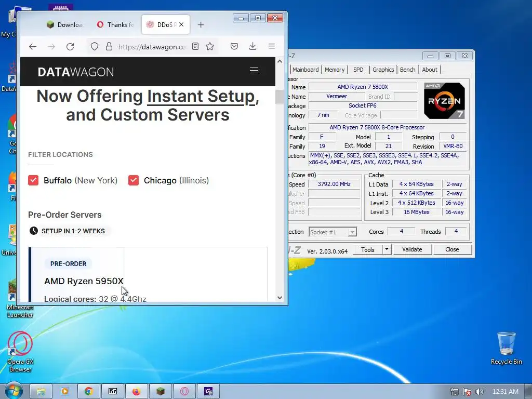
Task: Click the Validate button
Action: coord(412,249)
